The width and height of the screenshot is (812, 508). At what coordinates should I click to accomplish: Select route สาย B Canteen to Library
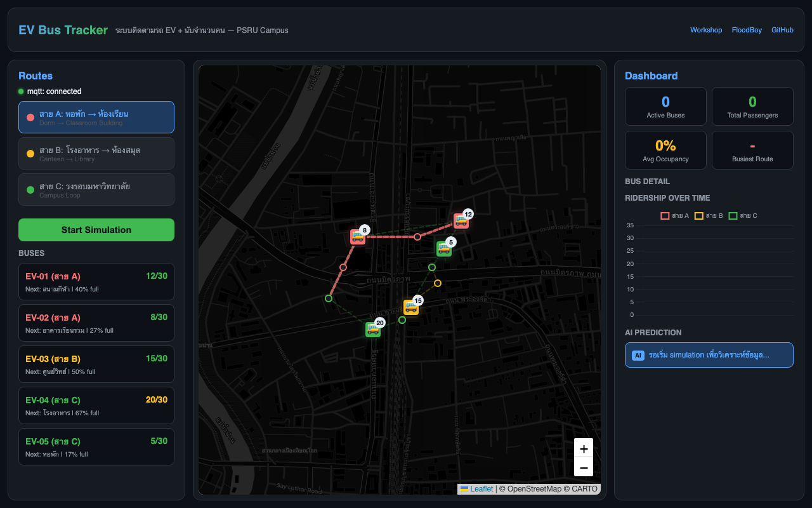96,154
